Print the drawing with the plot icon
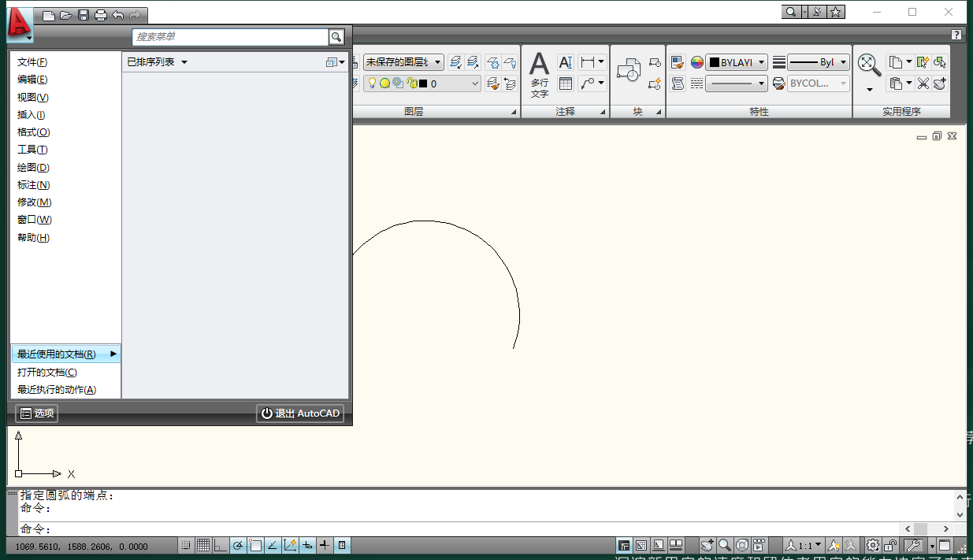Viewport: 973px width, 560px height. pyautogui.click(x=101, y=15)
